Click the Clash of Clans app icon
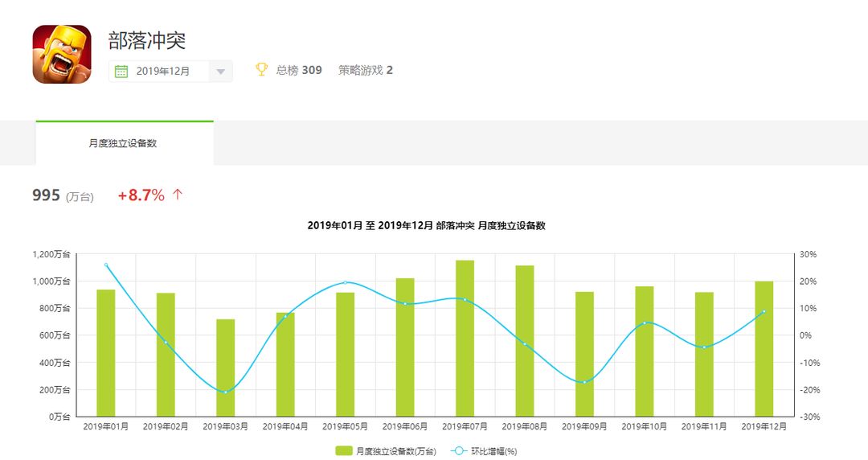The height and width of the screenshot is (460, 868). (x=62, y=55)
